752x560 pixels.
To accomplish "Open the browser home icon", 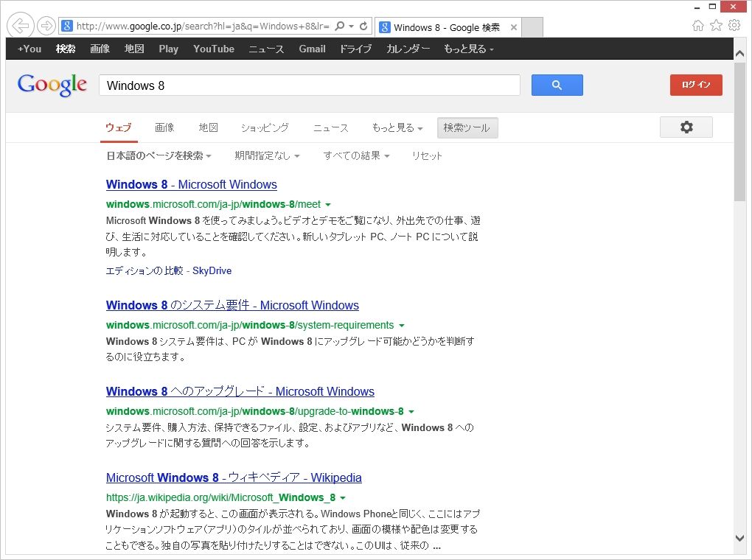I will coord(698,25).
